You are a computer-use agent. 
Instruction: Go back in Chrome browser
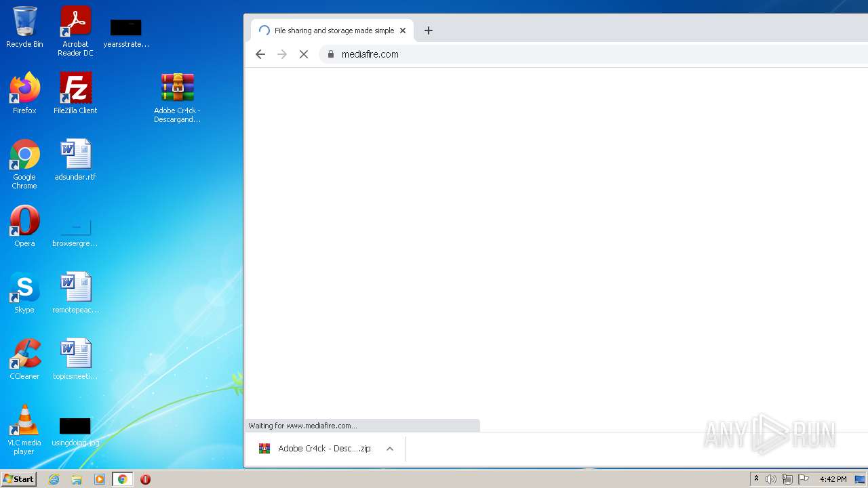pyautogui.click(x=260, y=54)
